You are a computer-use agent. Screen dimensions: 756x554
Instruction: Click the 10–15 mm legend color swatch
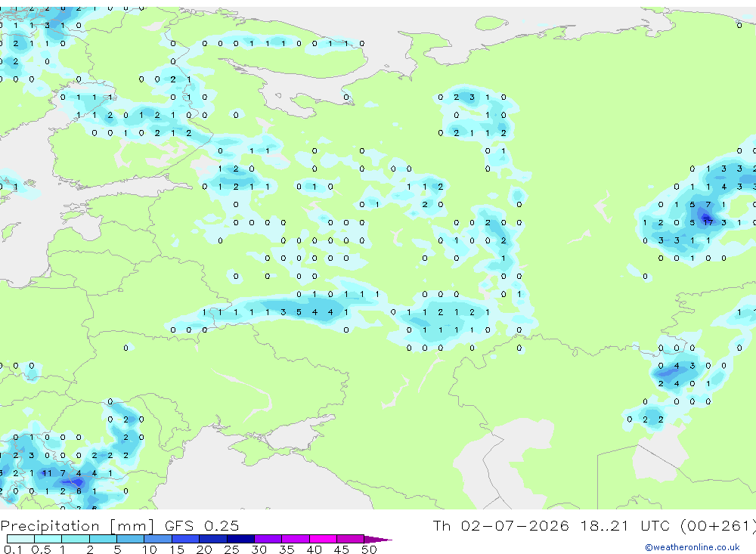(158, 539)
